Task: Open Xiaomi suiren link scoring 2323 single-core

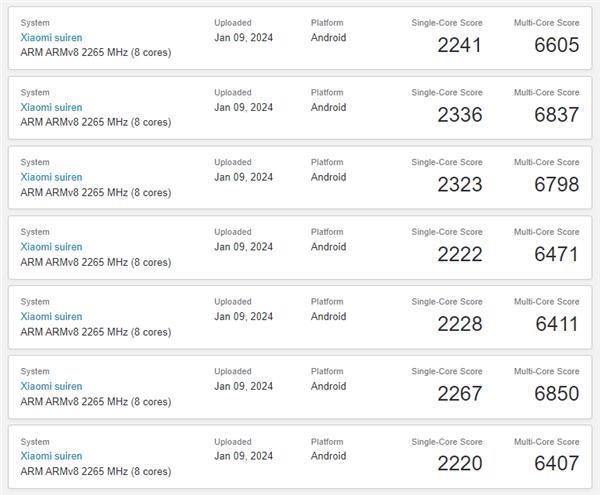Action: 51,177
